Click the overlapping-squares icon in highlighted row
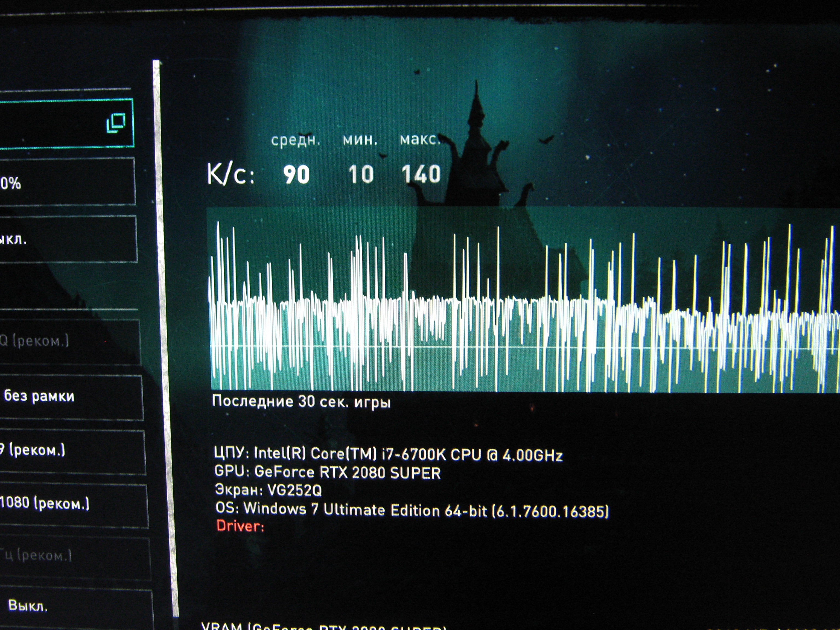Viewport: 840px width, 630px height. [x=116, y=123]
